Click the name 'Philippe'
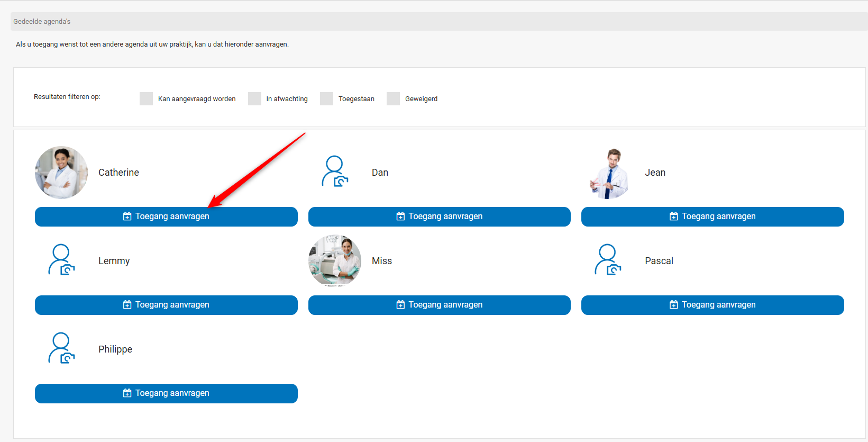This screenshot has height=442, width=868. click(115, 349)
